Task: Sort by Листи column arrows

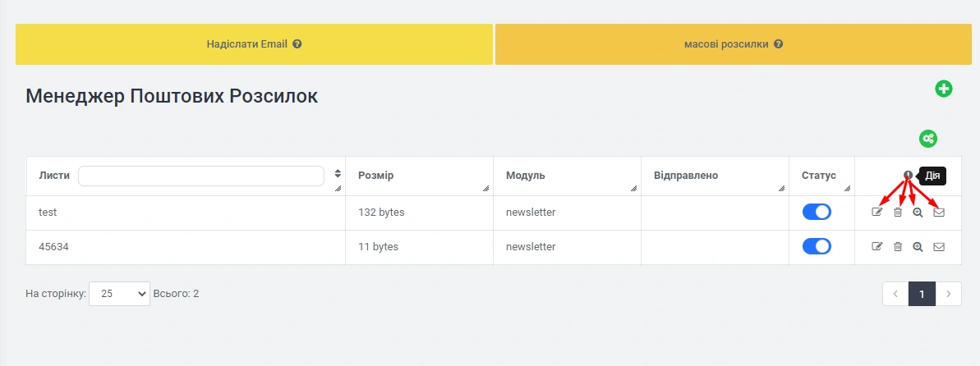Action: point(338,174)
